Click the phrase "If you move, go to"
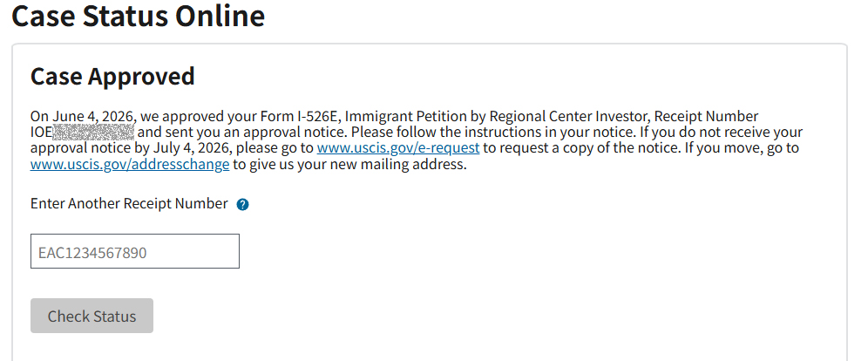This screenshot has width=868, height=361. coord(742,148)
